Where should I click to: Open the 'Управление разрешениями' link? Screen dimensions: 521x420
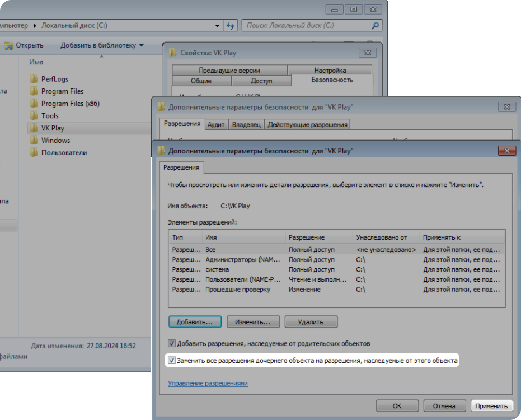point(208,384)
